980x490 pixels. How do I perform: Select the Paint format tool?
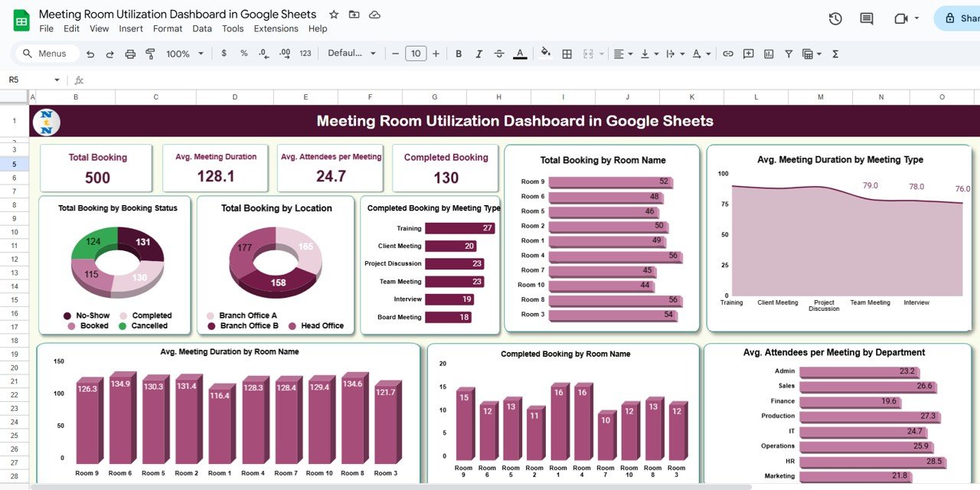point(150,54)
